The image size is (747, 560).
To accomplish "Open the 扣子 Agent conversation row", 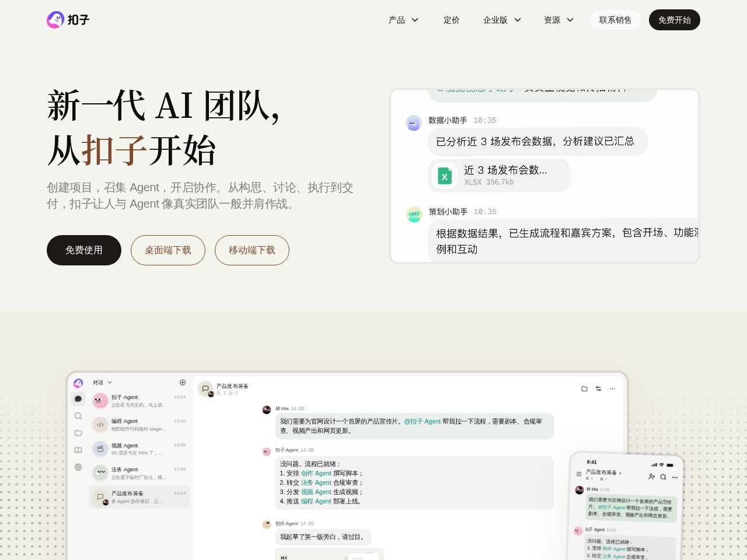I will point(139,401).
